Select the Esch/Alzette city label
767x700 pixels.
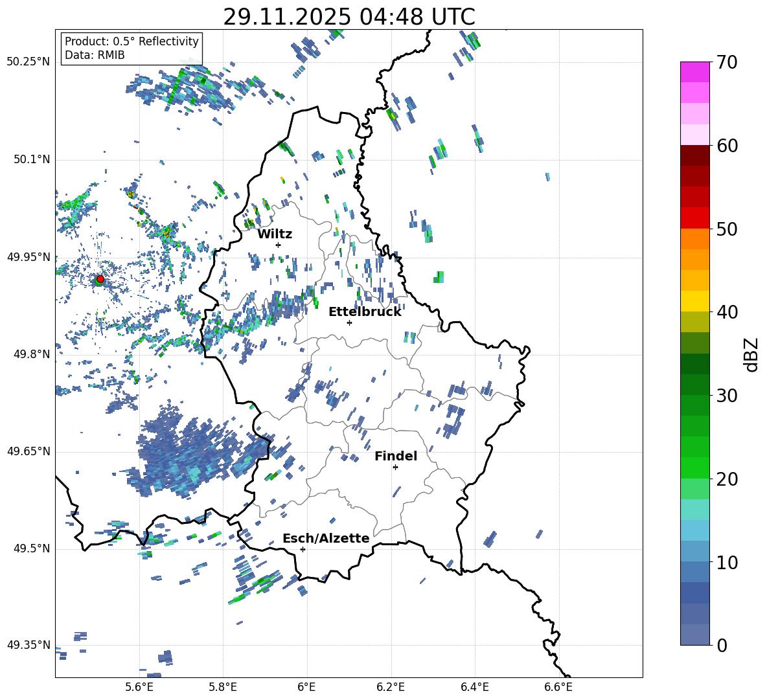326,538
